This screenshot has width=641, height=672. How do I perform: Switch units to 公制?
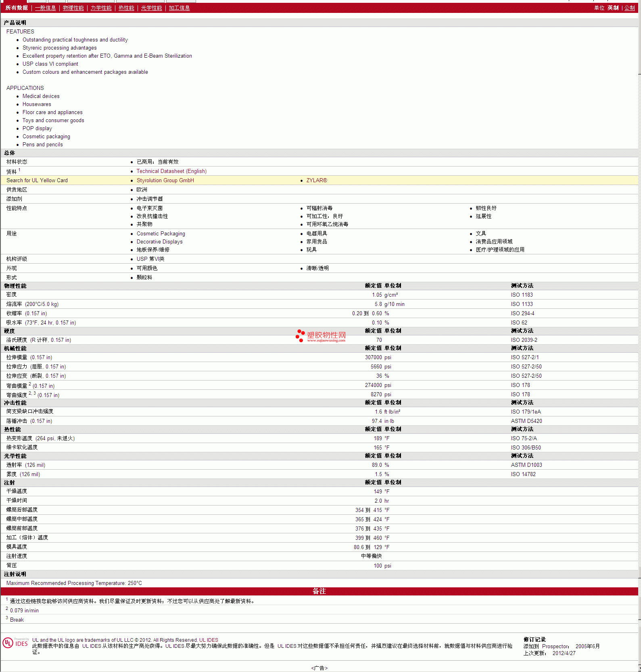pos(630,8)
